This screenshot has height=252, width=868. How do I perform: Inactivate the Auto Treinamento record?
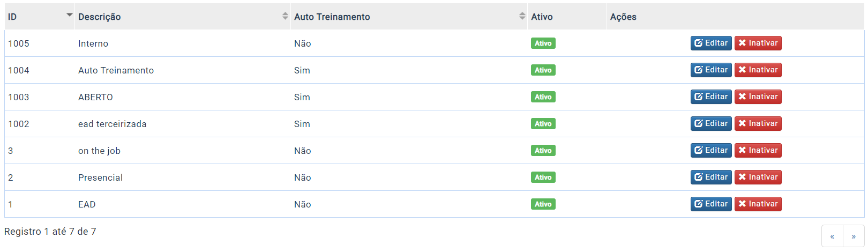click(x=758, y=70)
